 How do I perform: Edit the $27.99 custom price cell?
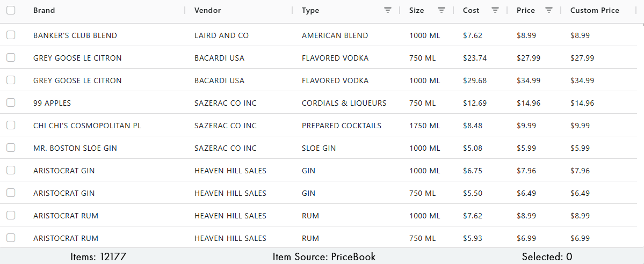click(582, 58)
